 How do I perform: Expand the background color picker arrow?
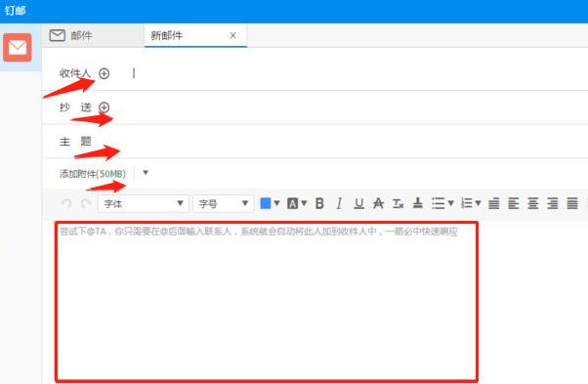coord(304,203)
